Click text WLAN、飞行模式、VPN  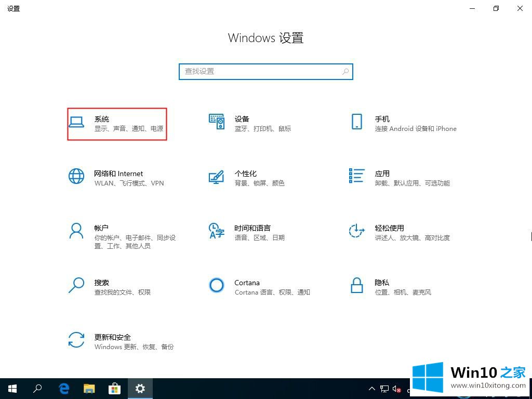129,183
